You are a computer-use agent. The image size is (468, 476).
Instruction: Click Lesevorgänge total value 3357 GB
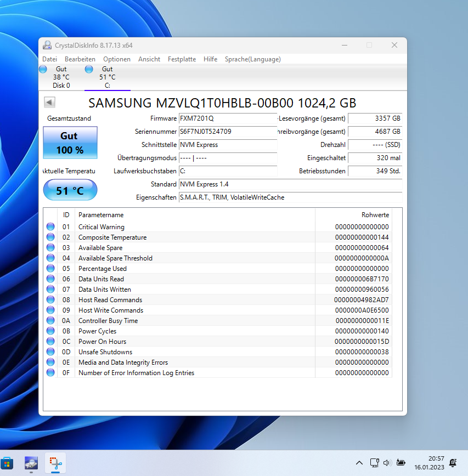tap(375, 118)
